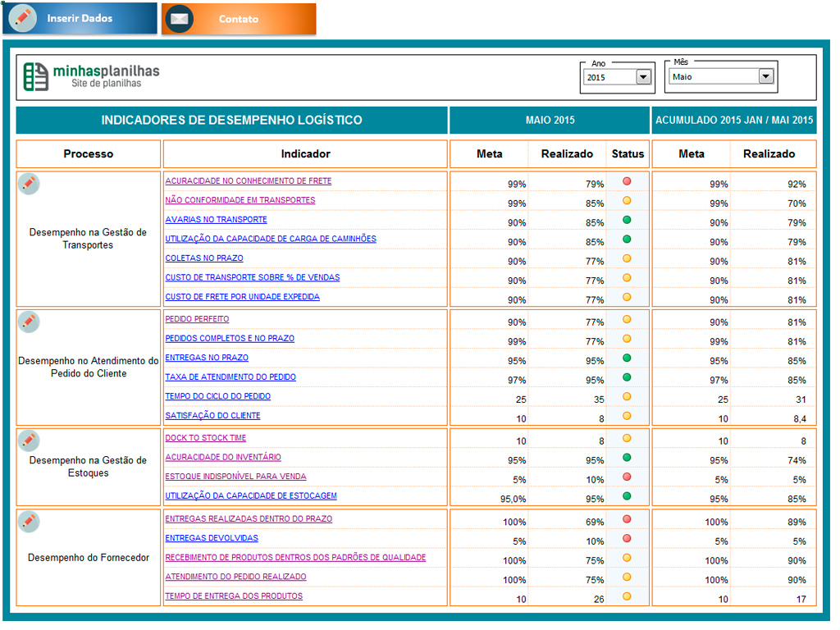Click red status dot for Entregas Realizadas no Prazo
This screenshot has width=840, height=630.
coord(627,519)
